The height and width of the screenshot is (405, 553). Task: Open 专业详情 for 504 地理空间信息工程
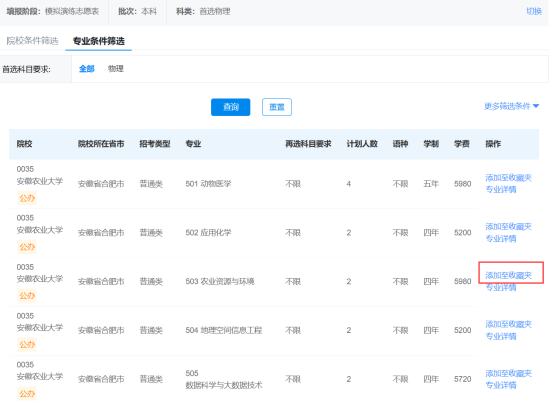(501, 337)
